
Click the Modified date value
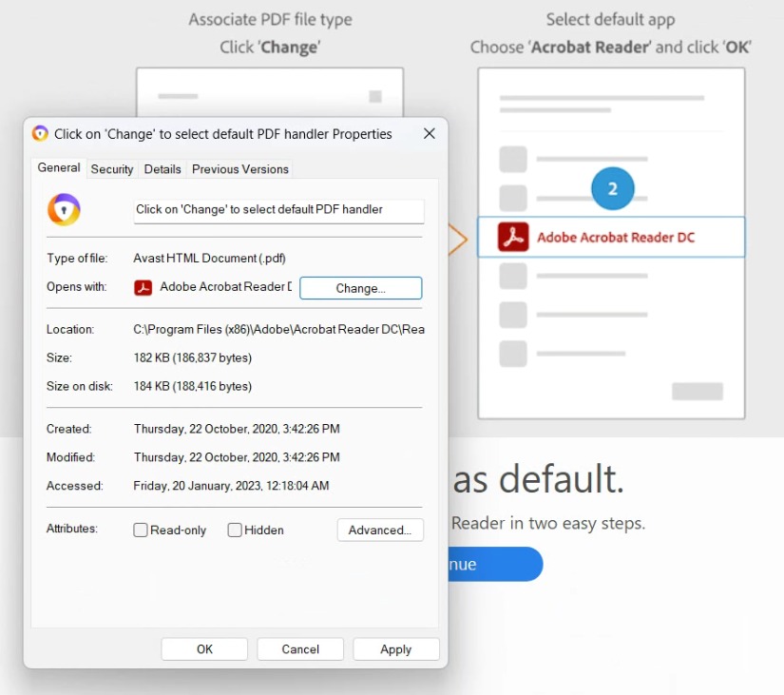tap(237, 457)
